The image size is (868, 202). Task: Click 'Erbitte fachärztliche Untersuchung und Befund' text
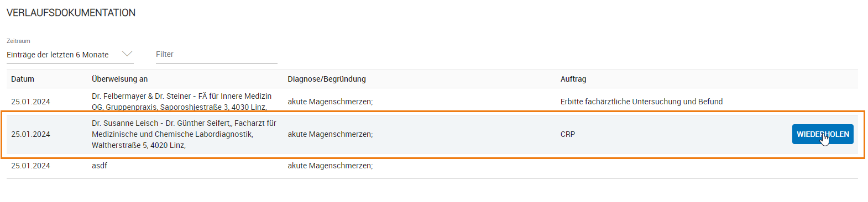point(641,102)
